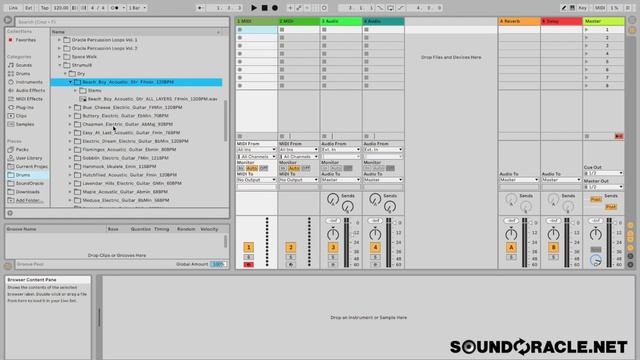
Task: Expand Blue_Cheese_Electric_Guitar folder
Action: [70, 107]
